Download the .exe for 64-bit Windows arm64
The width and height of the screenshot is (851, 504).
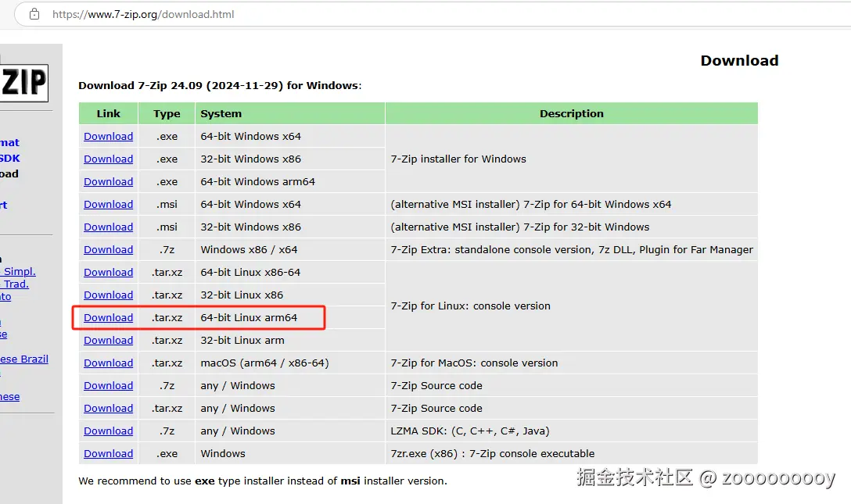click(109, 182)
